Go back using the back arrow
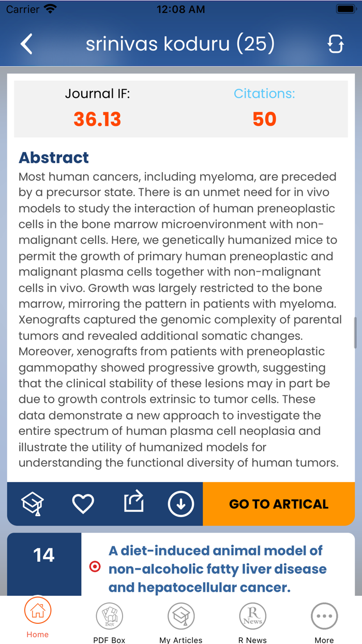Viewport: 362px width, 644px height. pyautogui.click(x=26, y=43)
